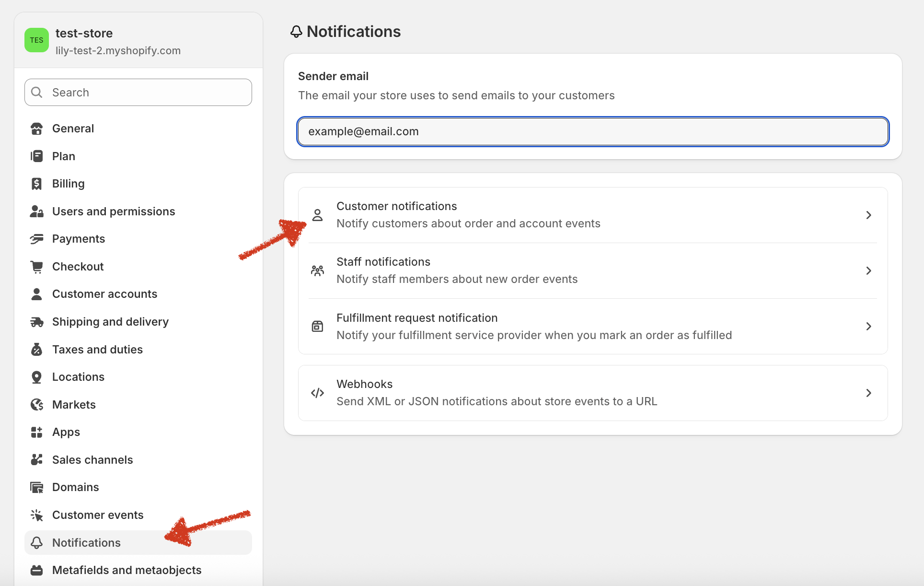Open Customer events
This screenshot has height=586, width=924.
click(138, 515)
